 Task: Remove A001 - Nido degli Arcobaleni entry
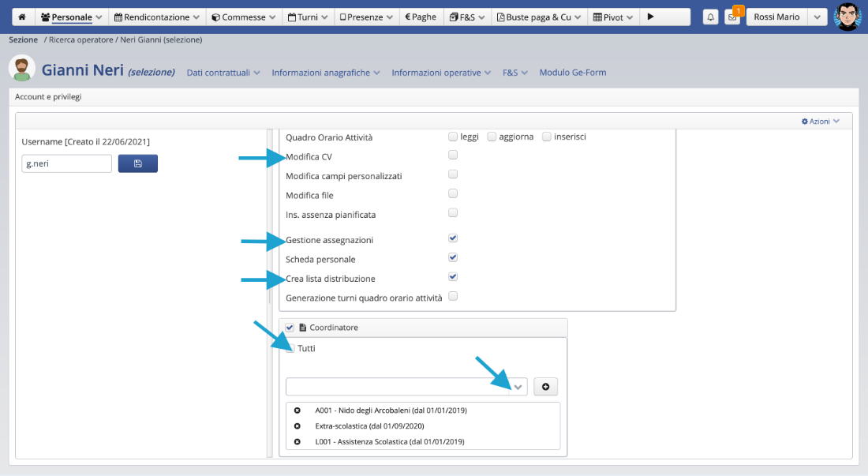pos(297,410)
